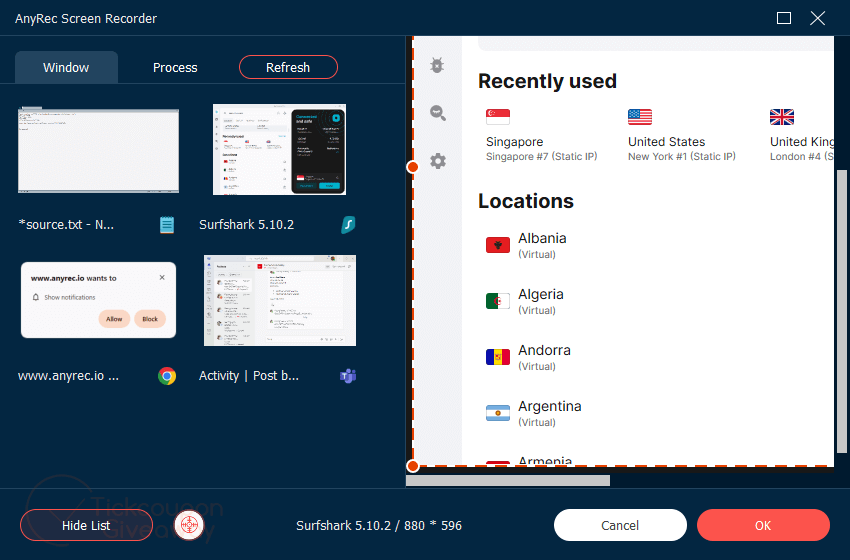Click the Notepad icon beside source.txt
This screenshot has height=560, width=850.
[167, 224]
